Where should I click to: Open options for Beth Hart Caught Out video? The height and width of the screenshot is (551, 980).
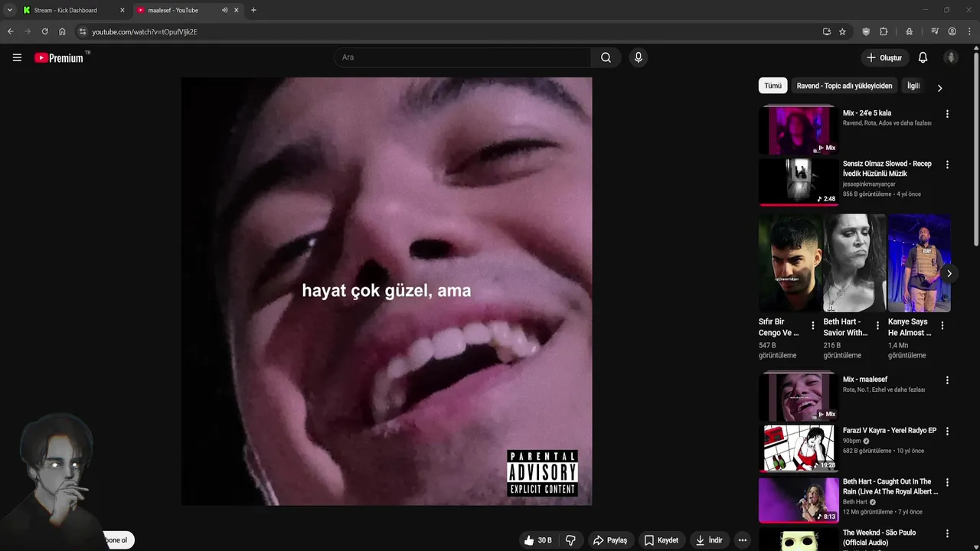(x=947, y=483)
